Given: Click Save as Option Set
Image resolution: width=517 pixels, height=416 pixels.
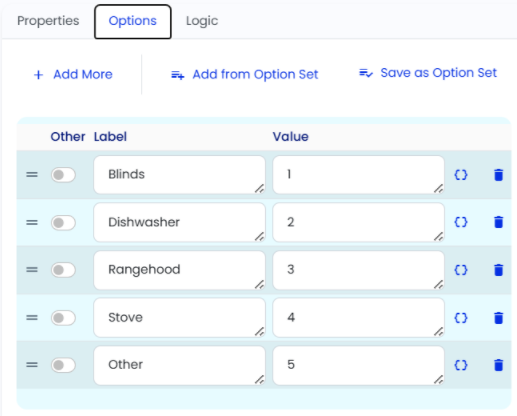Looking at the screenshot, I should [x=428, y=73].
